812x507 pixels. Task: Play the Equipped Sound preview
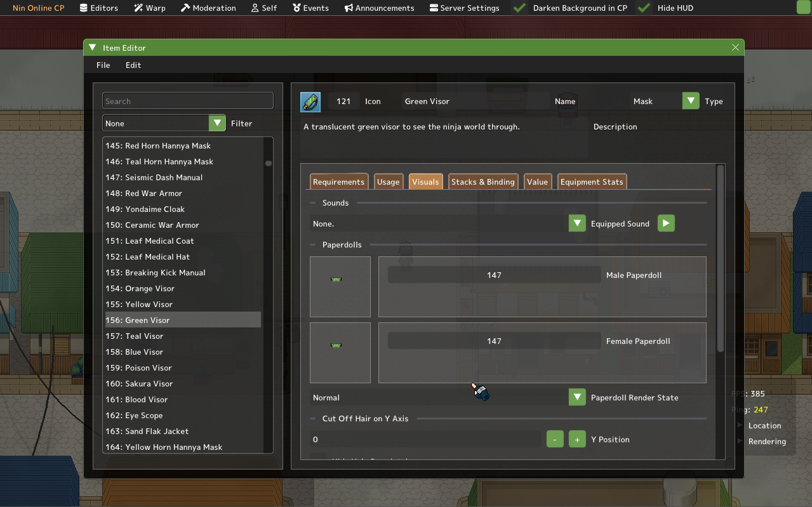[x=666, y=223]
